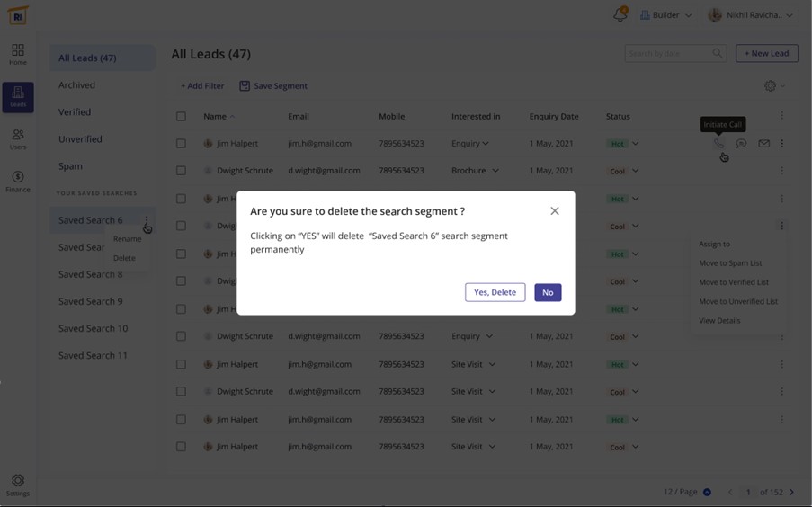Choose Move to Spam List option
The width and height of the screenshot is (812, 507).
coord(730,263)
